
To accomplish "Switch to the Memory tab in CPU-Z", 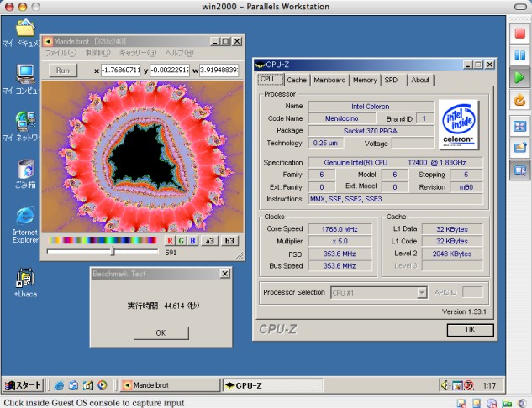I will [x=365, y=80].
